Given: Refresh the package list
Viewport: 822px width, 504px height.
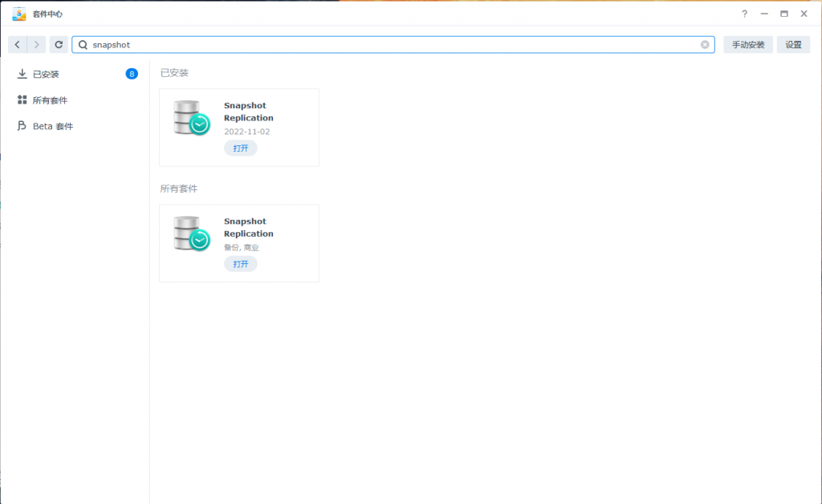Looking at the screenshot, I should 59,45.
